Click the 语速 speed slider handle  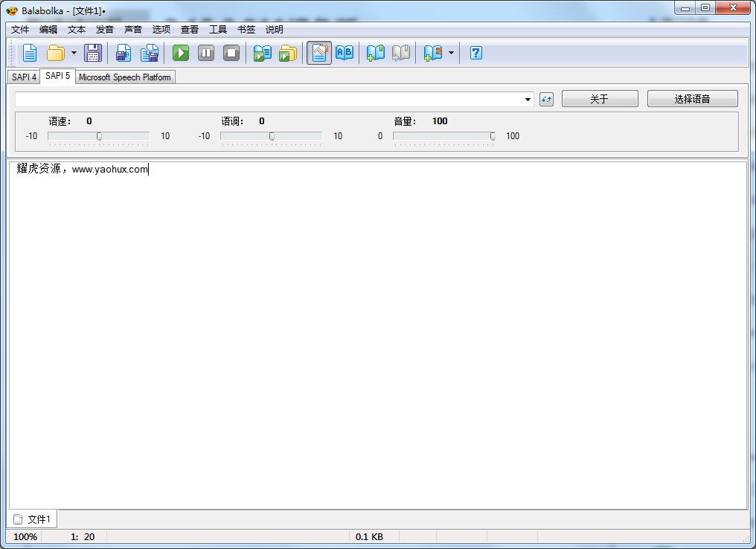click(99, 136)
